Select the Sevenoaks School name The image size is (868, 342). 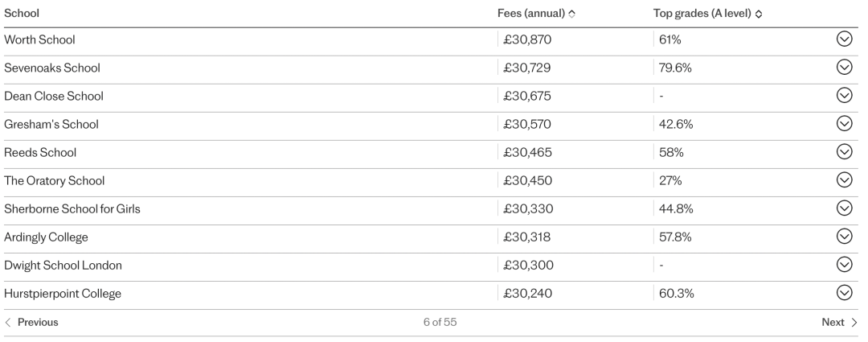tap(52, 68)
